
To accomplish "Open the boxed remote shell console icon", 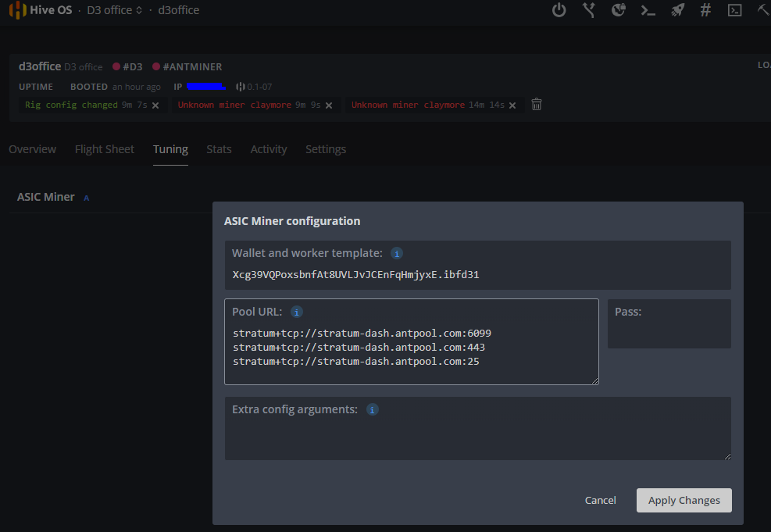I will pyautogui.click(x=734, y=10).
